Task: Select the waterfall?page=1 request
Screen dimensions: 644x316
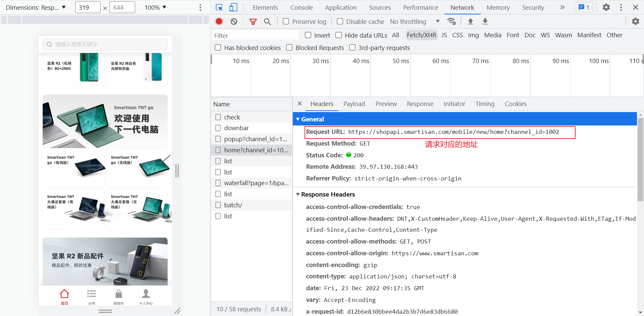Action: (252, 183)
